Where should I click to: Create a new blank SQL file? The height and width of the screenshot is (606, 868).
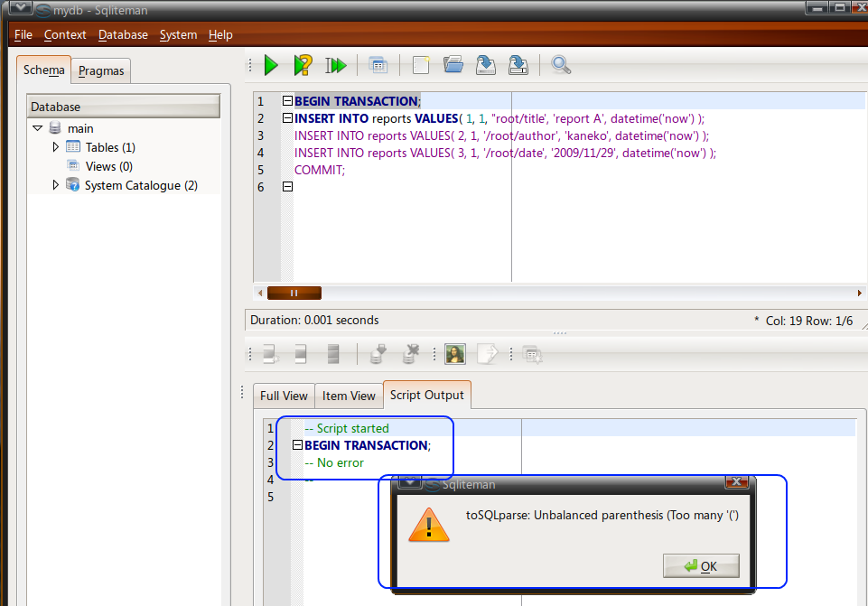pyautogui.click(x=421, y=65)
